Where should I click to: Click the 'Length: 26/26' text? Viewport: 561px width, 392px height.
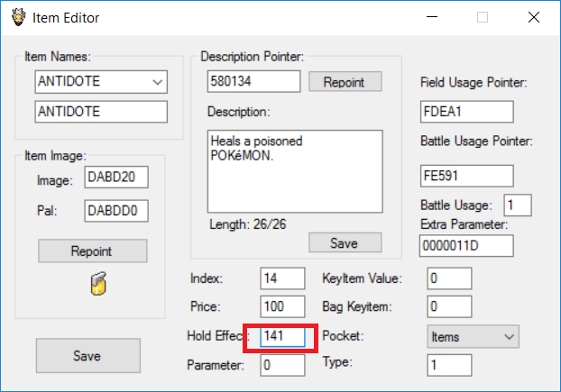[248, 224]
